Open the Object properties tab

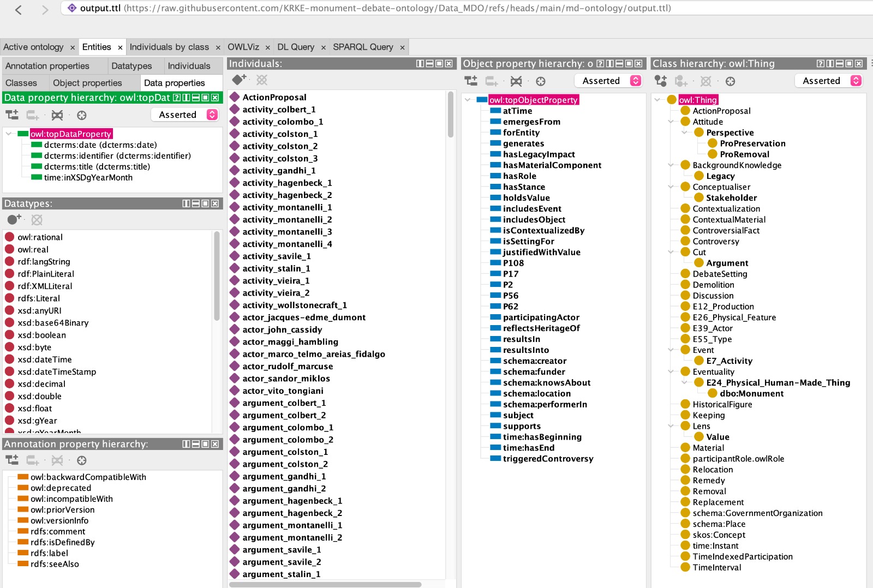click(87, 83)
